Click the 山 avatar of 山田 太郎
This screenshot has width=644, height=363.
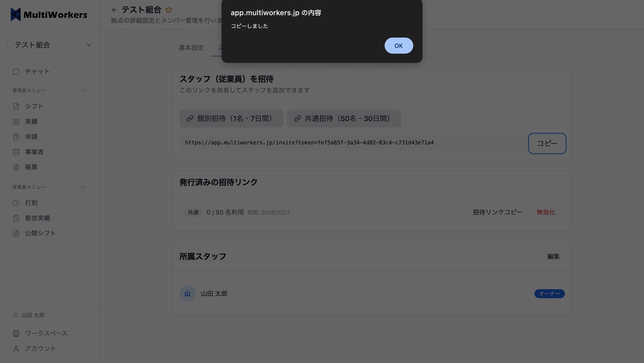[x=187, y=294]
